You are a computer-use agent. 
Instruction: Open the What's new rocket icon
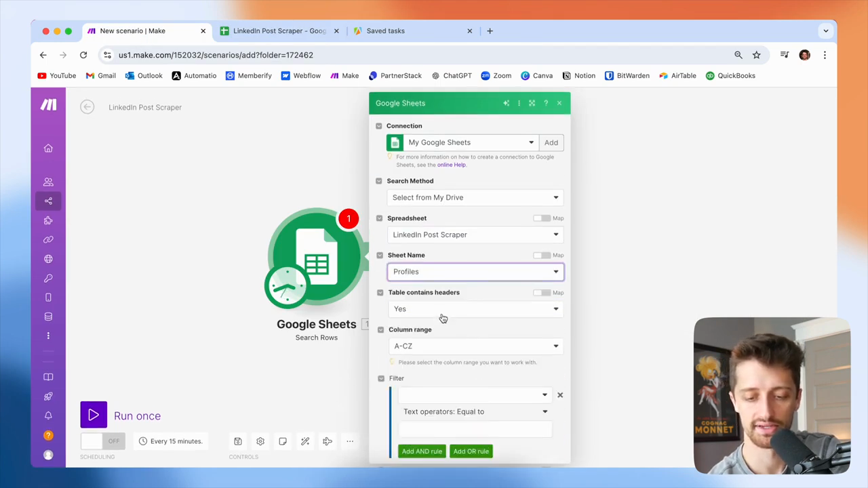48,396
